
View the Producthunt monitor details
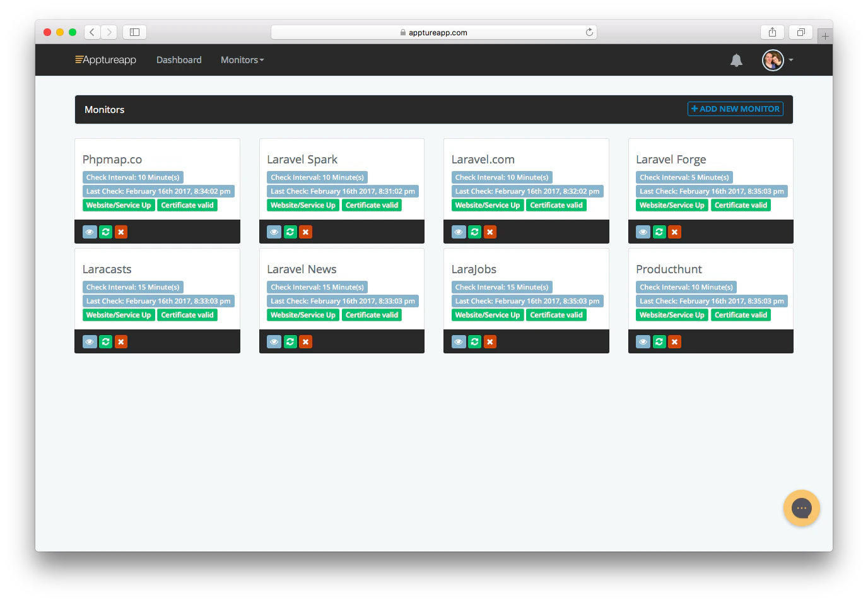(643, 342)
